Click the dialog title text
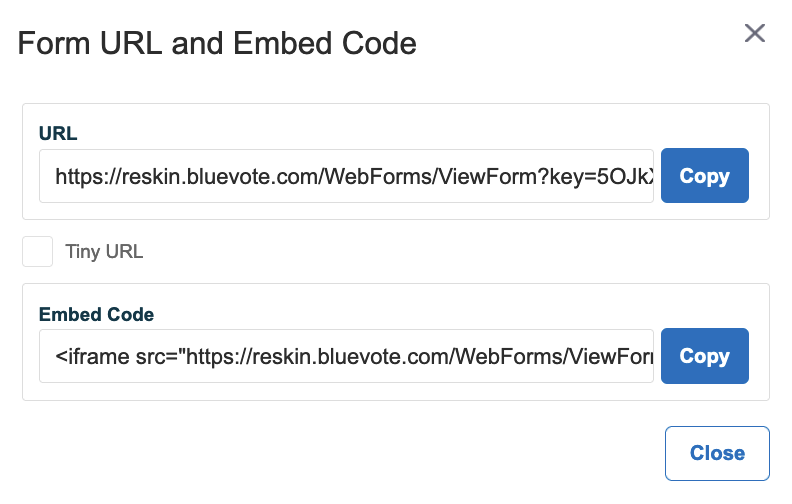The height and width of the screenshot is (504, 792). [217, 43]
